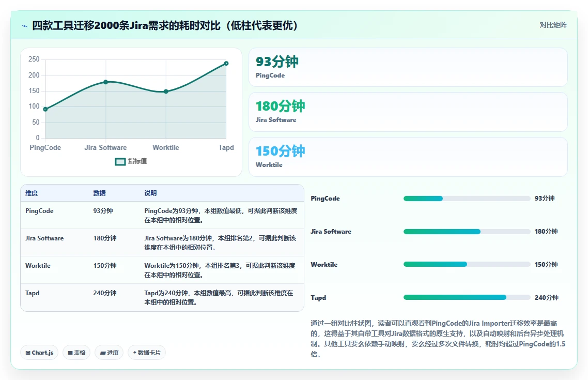Click the 数据卡片 tag chip
Viewport: 588px width, 380px height.
click(x=147, y=353)
